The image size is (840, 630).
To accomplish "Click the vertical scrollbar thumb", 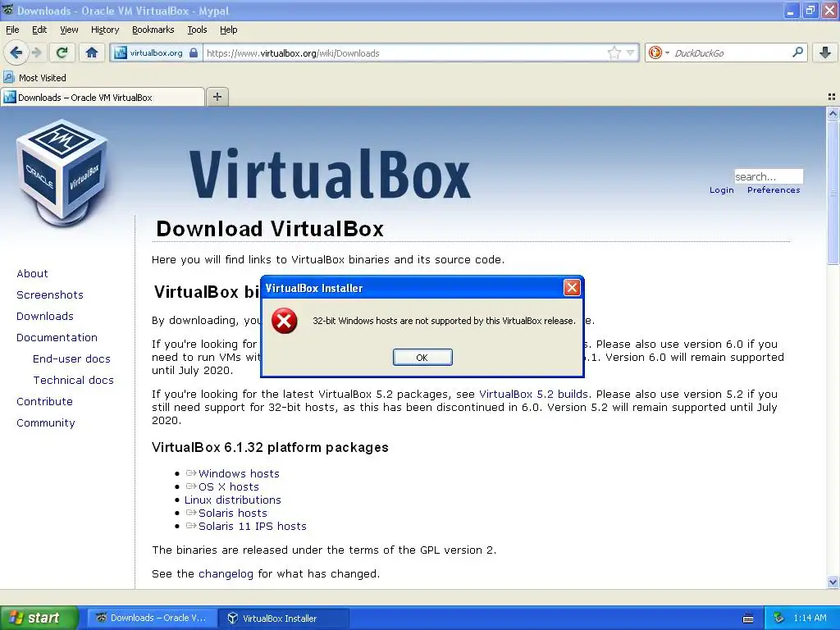I will coord(833,192).
